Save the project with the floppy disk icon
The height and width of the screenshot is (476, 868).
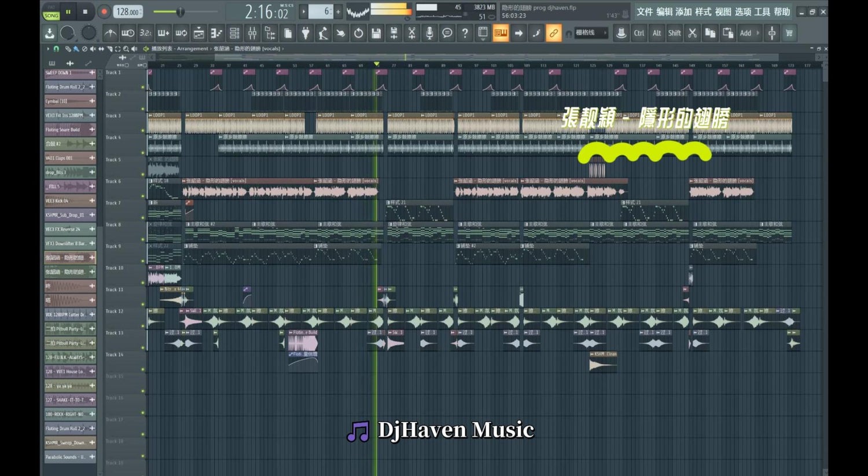(376, 33)
